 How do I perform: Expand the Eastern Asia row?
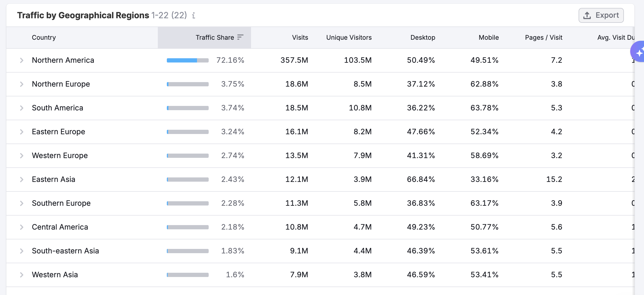(22, 179)
